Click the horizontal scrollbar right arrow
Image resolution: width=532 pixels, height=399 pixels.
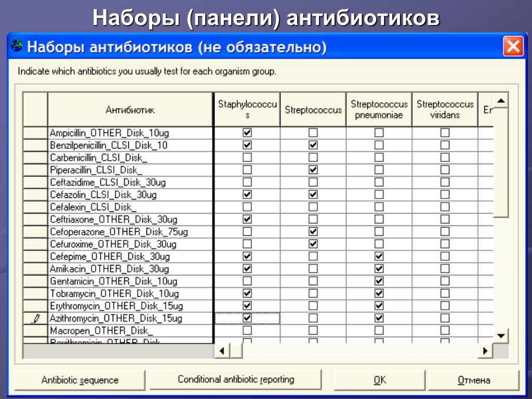click(x=485, y=351)
